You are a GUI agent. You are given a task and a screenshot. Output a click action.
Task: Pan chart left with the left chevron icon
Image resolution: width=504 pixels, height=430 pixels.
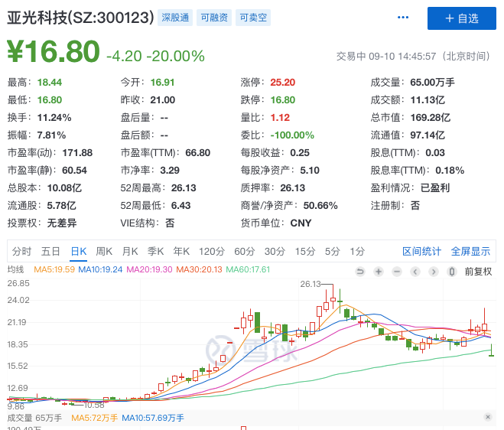415,272
